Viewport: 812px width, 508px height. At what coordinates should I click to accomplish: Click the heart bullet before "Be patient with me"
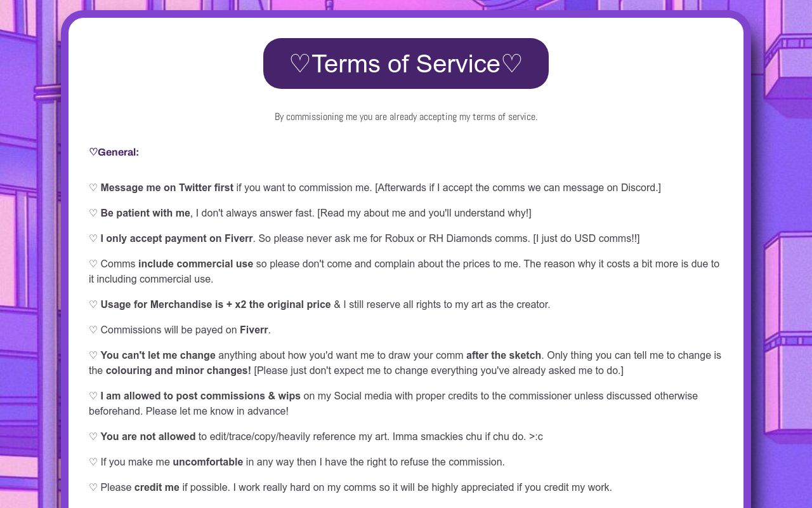(93, 213)
